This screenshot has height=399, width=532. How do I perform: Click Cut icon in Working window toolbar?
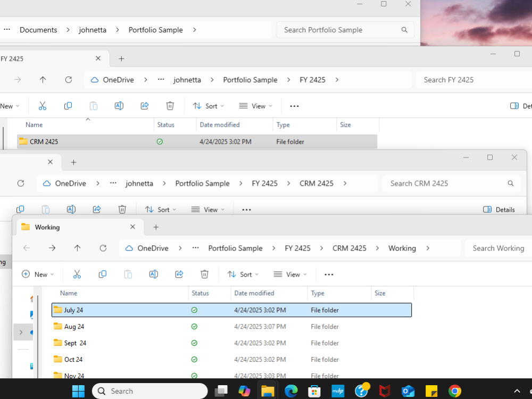tap(77, 274)
